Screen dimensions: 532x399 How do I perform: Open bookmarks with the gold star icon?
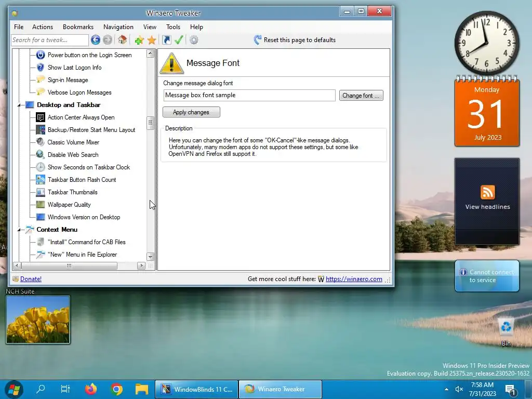(152, 40)
